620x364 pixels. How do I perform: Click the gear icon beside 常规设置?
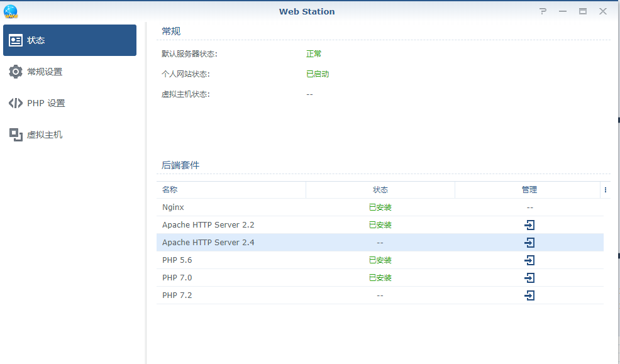[x=16, y=72]
